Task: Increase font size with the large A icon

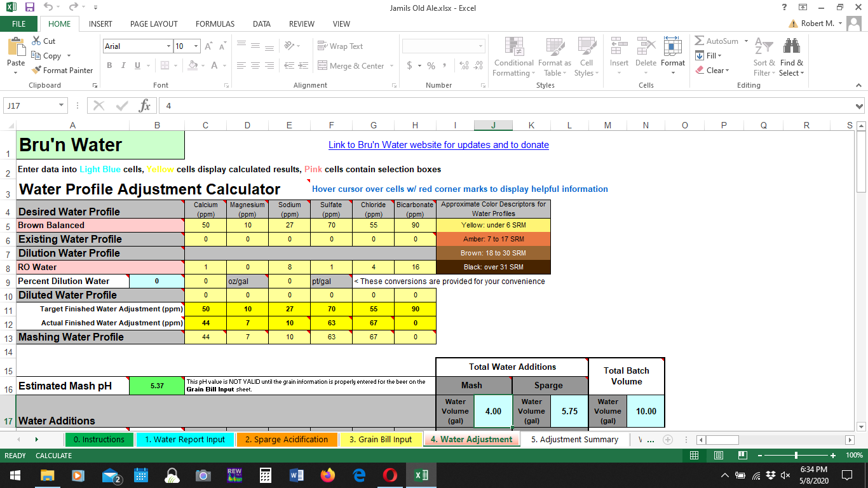Action: pyautogui.click(x=208, y=46)
